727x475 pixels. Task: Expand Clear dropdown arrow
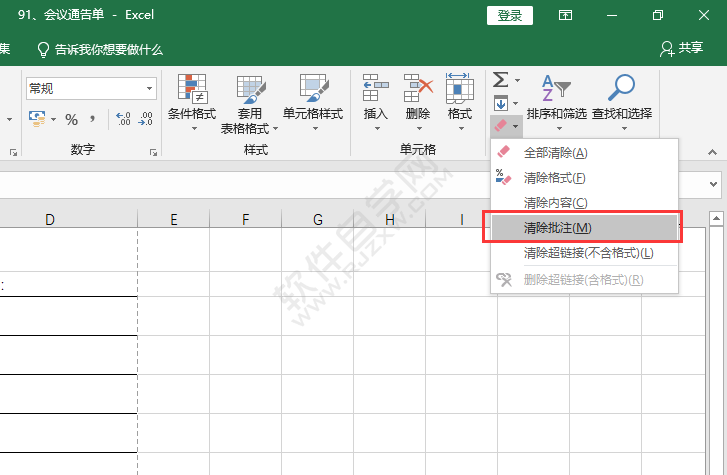(516, 126)
